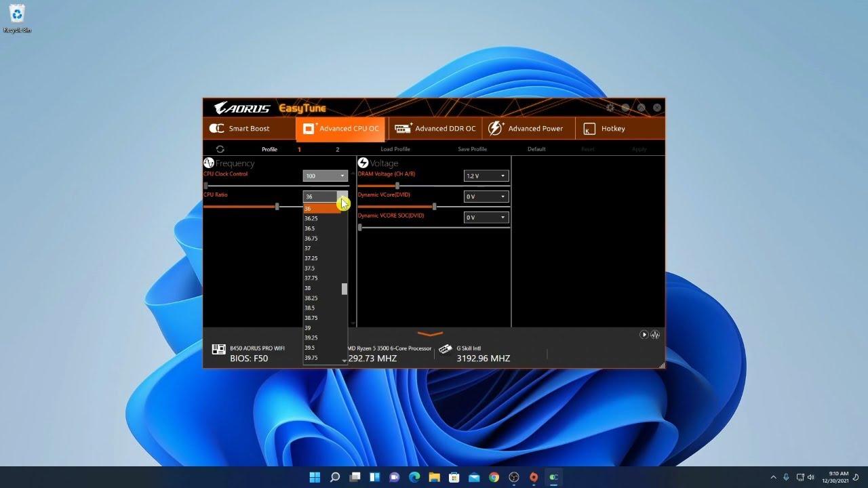Click the Save Profile button
The width and height of the screenshot is (868, 488).
[x=471, y=148]
